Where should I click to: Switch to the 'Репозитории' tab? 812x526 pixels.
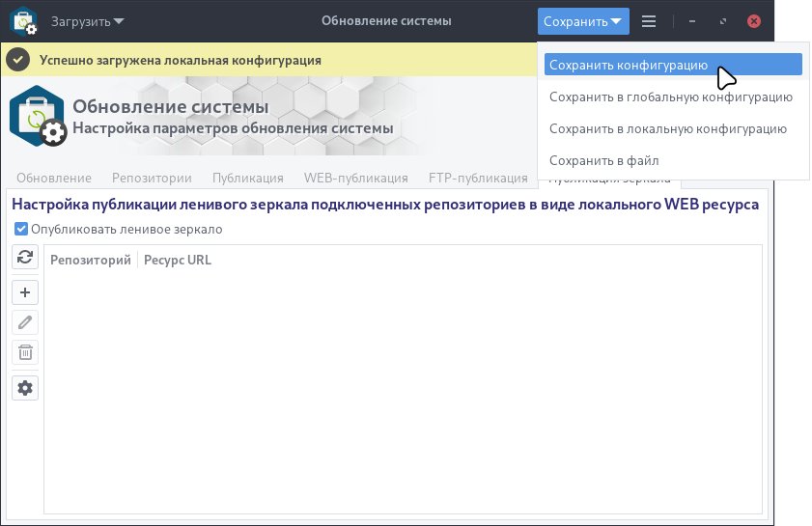152,179
